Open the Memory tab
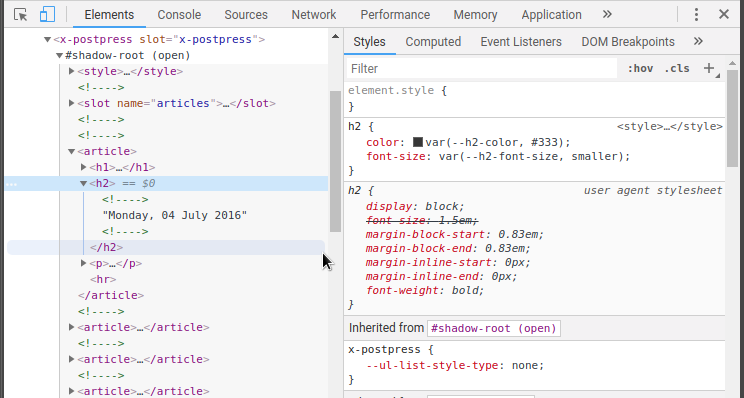Image resolution: width=744 pixels, height=398 pixels. coord(475,15)
